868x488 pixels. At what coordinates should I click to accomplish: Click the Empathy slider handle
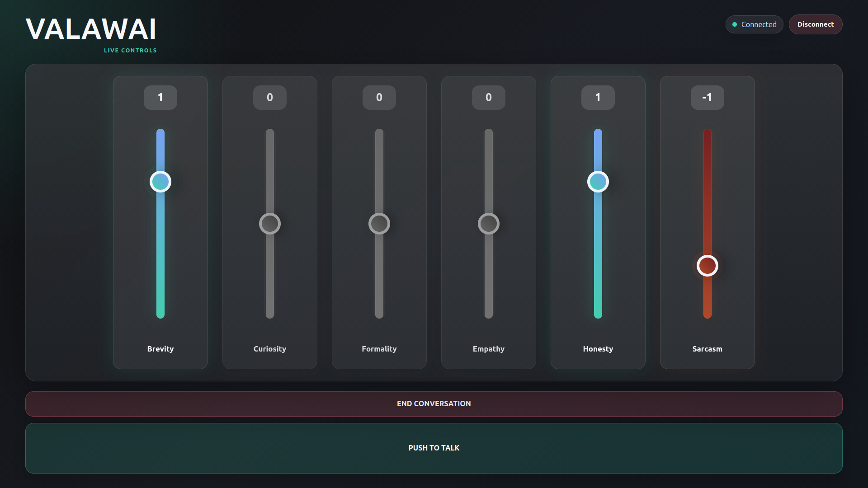tap(489, 224)
